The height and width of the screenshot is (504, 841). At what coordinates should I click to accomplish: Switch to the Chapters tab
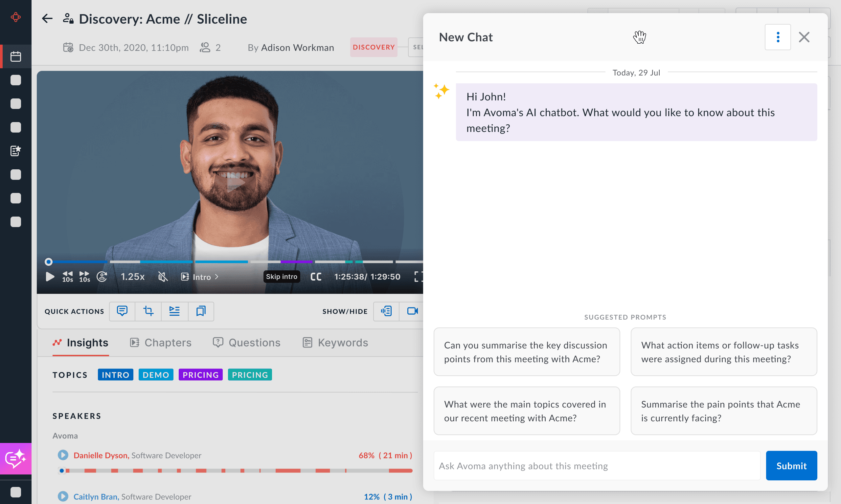(161, 342)
